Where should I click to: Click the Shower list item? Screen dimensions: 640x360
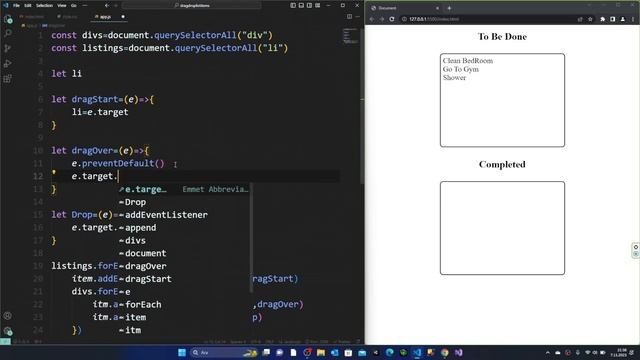pos(454,78)
